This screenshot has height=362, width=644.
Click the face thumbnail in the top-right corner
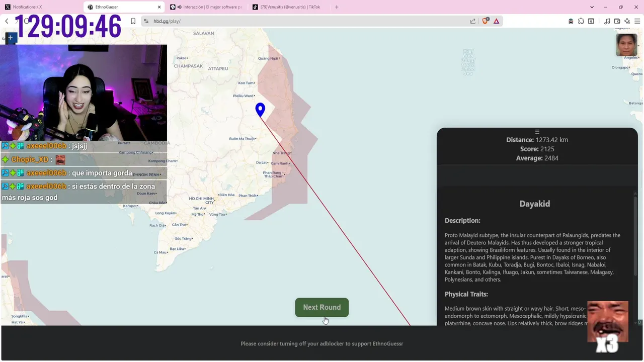[x=626, y=45]
